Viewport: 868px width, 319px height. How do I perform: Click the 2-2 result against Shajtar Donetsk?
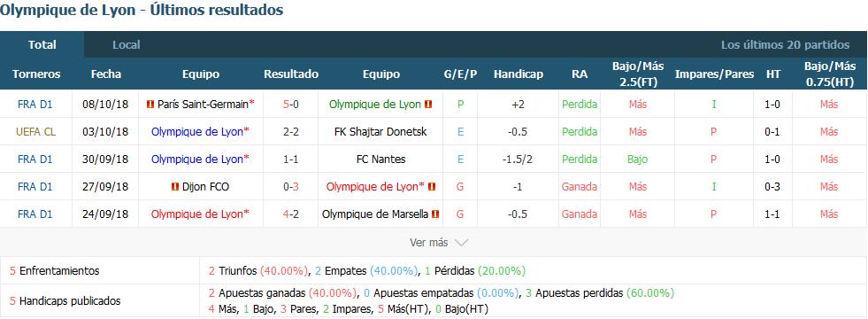click(x=291, y=131)
